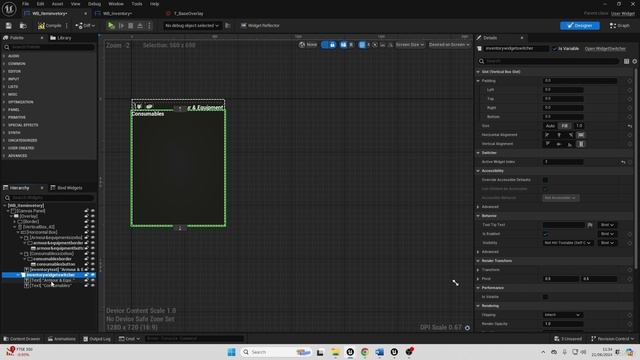Image resolution: width=640 pixels, height=360 pixels.
Task: Switch to Designer mode
Action: (x=580, y=26)
